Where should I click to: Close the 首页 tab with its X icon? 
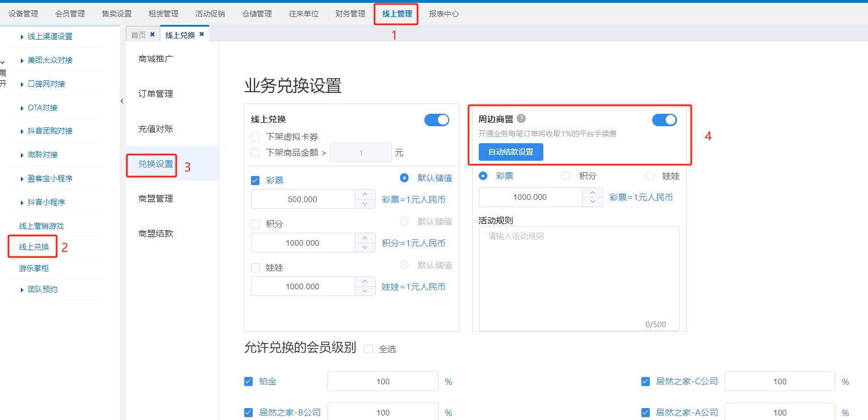(x=152, y=35)
